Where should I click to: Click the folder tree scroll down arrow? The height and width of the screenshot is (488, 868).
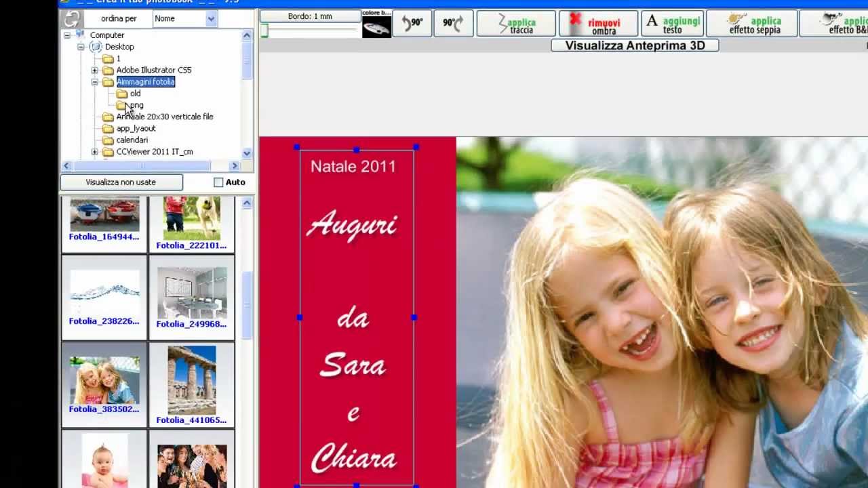(x=247, y=153)
